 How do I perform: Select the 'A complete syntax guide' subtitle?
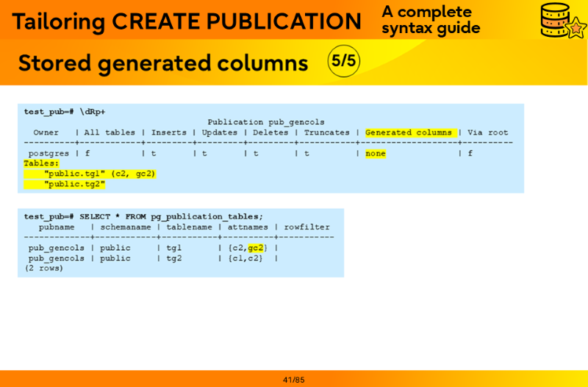pos(431,20)
